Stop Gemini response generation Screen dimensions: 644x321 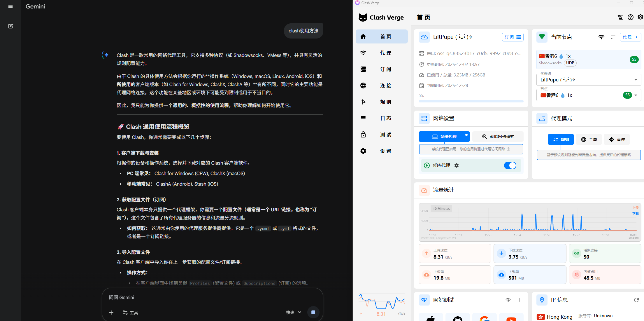click(313, 312)
